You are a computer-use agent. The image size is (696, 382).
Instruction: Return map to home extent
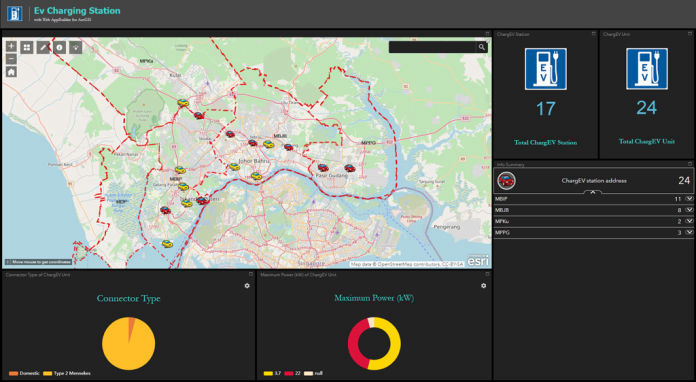click(11, 72)
